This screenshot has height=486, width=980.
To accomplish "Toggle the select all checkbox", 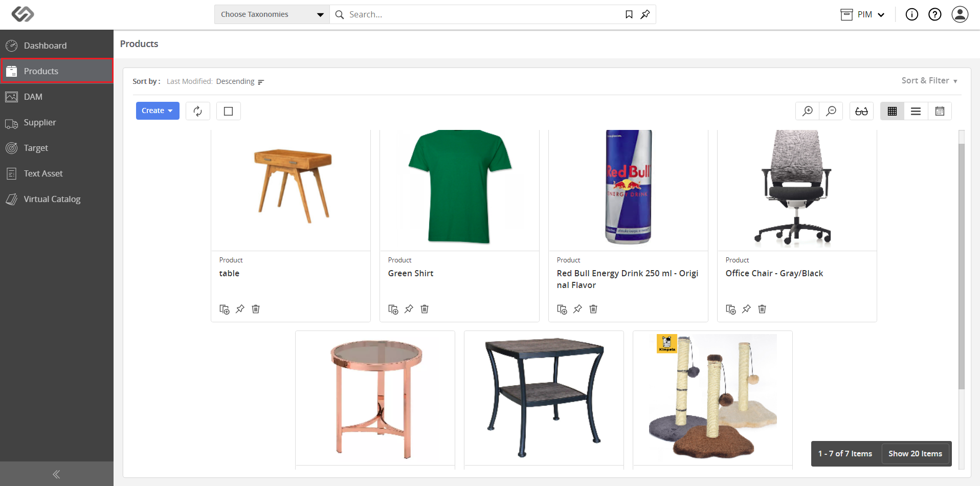I will coord(229,111).
